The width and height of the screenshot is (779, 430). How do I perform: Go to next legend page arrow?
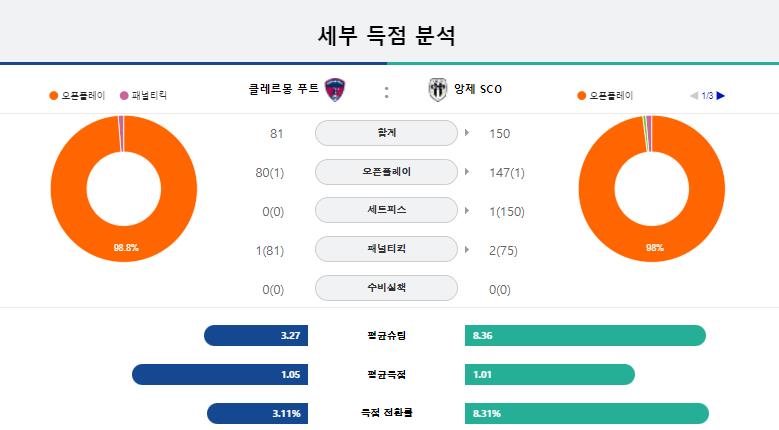(x=721, y=95)
